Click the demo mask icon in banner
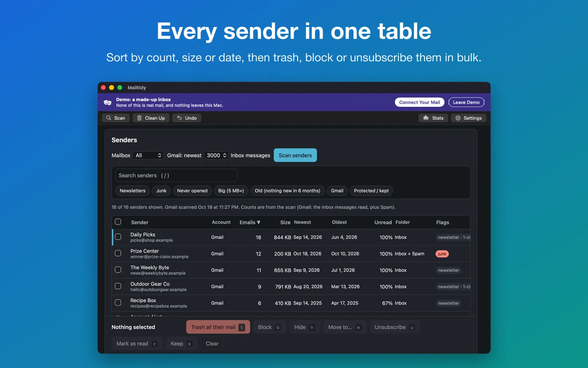588x368 pixels. pyautogui.click(x=107, y=103)
